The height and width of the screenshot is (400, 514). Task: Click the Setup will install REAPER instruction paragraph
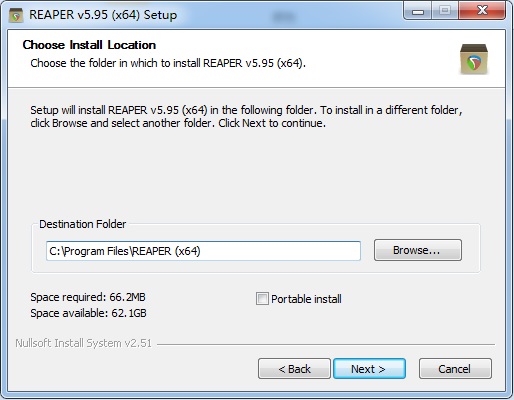246,116
